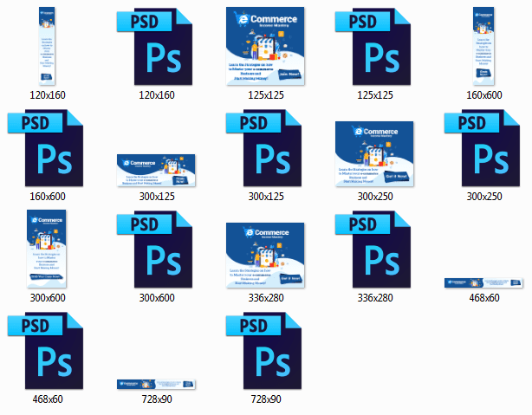Click the 300x125 filename under the image thumbnail
The width and height of the screenshot is (532, 415).
[x=157, y=197]
